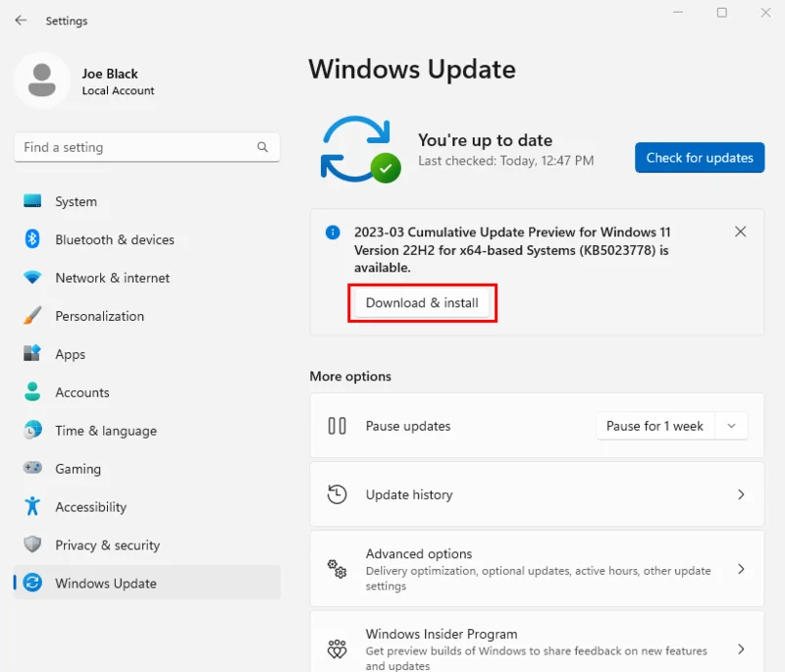Click the Update history label

click(x=409, y=494)
